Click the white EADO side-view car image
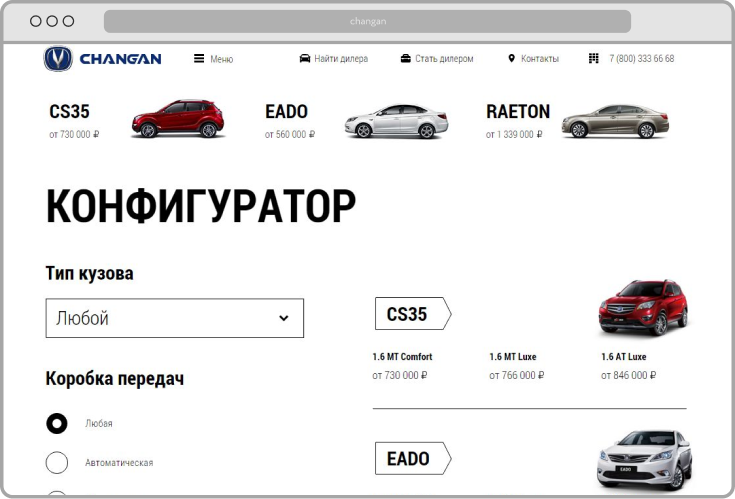The image size is (735, 499). tap(397, 121)
